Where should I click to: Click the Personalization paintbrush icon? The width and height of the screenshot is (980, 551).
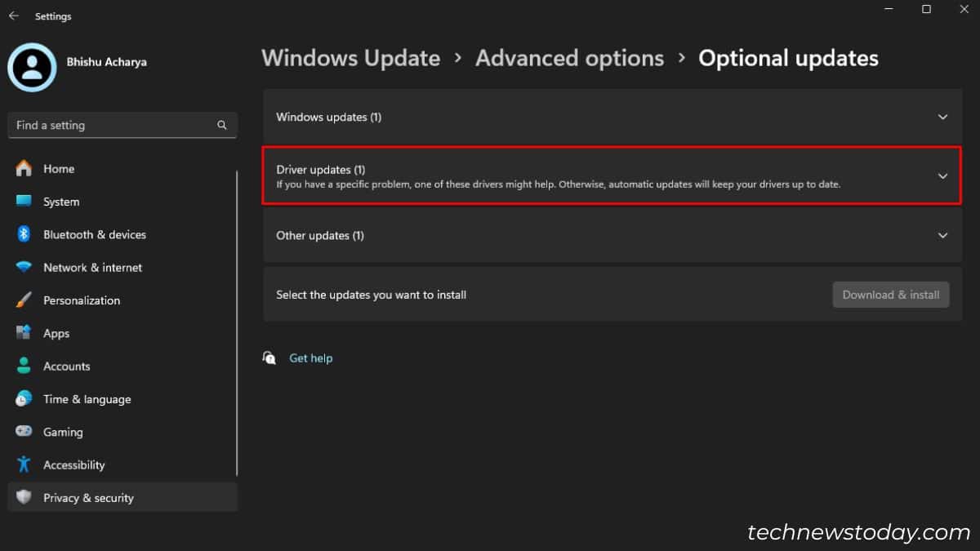(24, 300)
